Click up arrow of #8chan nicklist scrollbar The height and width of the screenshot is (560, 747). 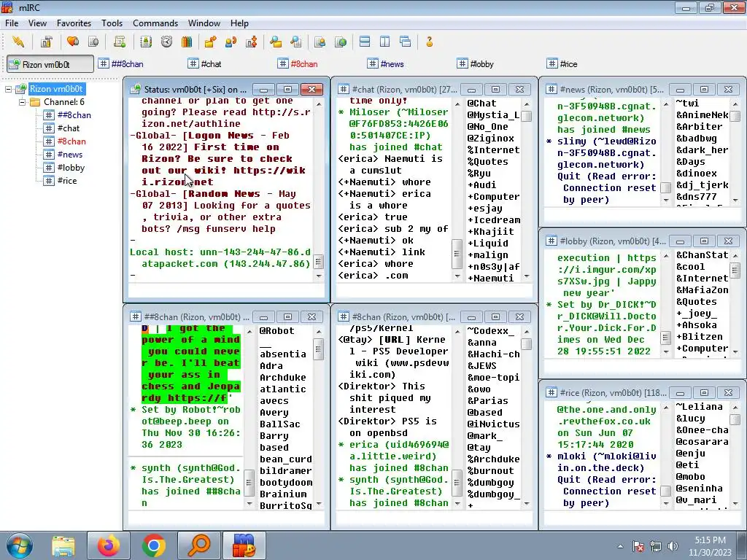(x=527, y=332)
